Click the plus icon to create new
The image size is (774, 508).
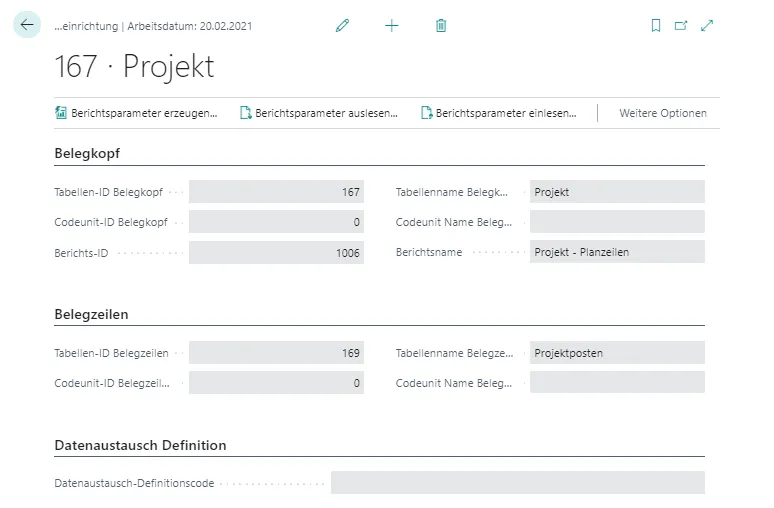tap(391, 26)
